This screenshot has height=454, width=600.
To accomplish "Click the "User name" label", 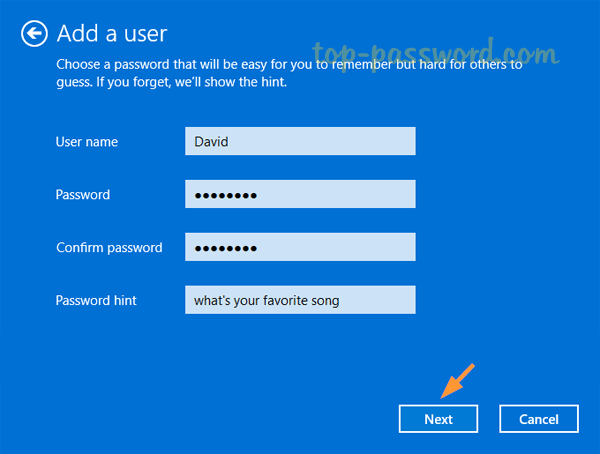I will 87,142.
